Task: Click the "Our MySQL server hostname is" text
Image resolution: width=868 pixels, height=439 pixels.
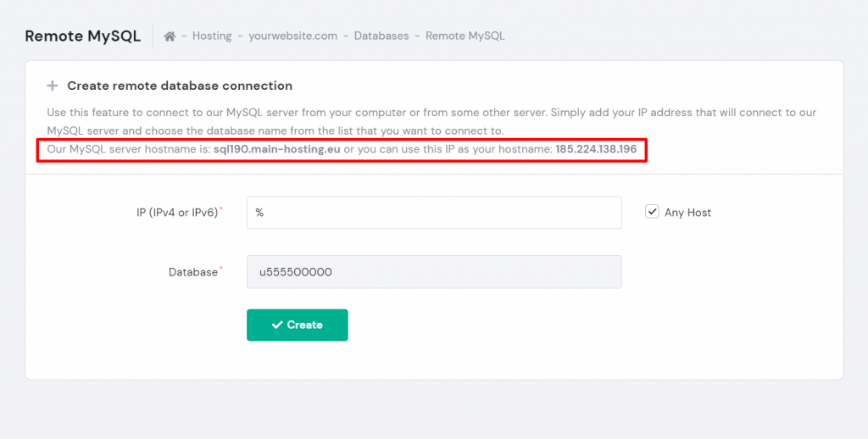Action: point(128,150)
